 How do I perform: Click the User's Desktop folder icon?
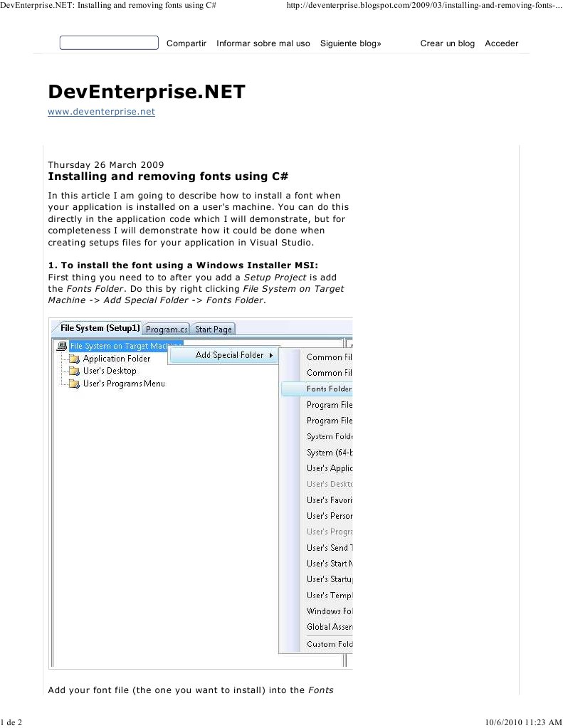click(x=74, y=371)
